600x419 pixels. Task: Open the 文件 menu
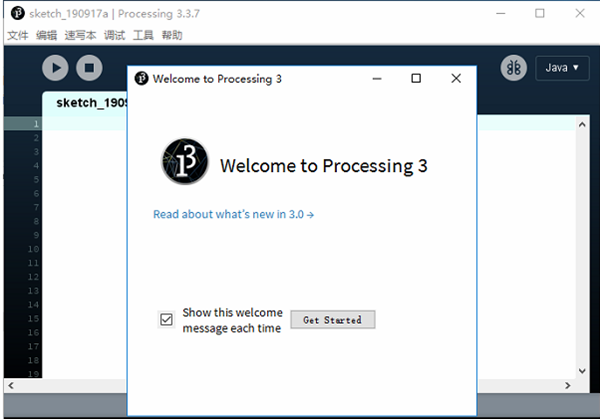[x=18, y=35]
